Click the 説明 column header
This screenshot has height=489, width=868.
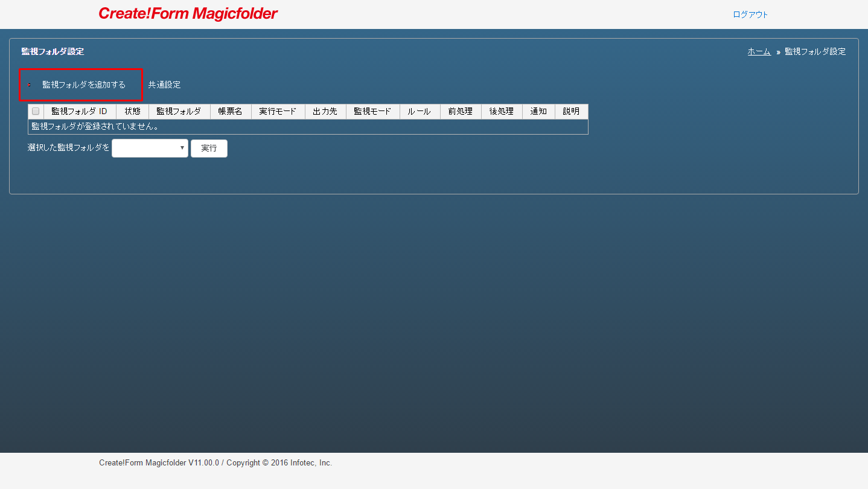(571, 111)
